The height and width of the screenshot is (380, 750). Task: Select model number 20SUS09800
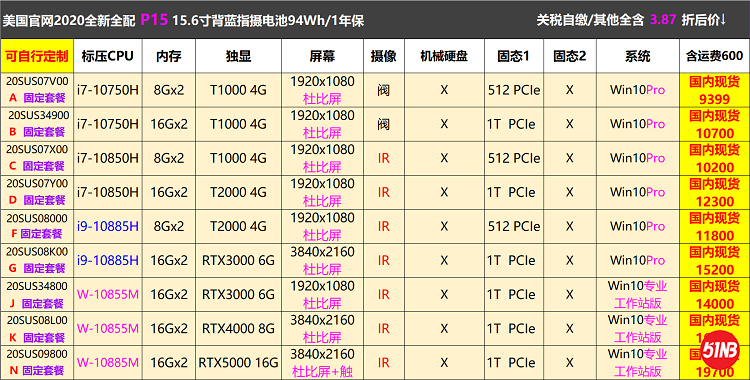37,354
